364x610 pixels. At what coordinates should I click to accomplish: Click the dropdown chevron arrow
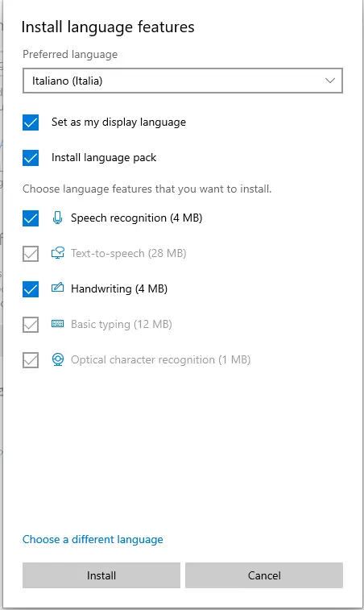[330, 81]
